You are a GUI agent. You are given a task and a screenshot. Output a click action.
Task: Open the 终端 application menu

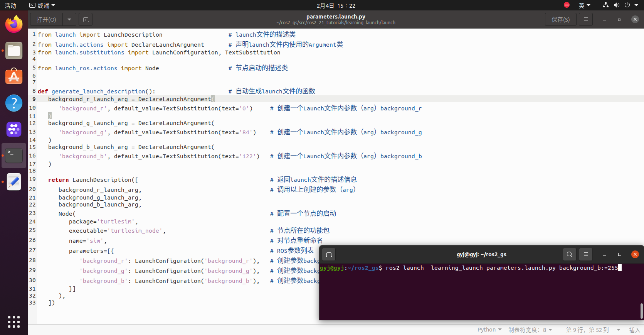coord(42,5)
